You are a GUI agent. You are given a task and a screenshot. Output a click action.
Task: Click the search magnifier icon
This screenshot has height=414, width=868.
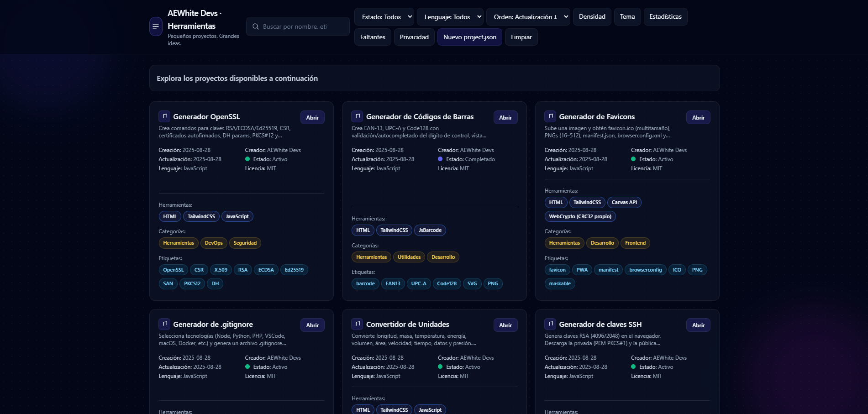point(256,26)
